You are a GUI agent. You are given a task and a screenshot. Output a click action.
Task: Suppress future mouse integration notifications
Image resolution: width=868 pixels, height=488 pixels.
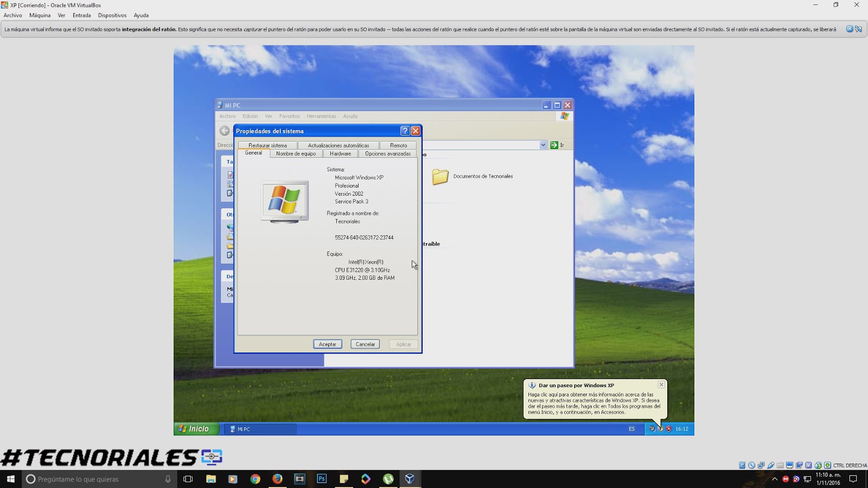(x=858, y=29)
